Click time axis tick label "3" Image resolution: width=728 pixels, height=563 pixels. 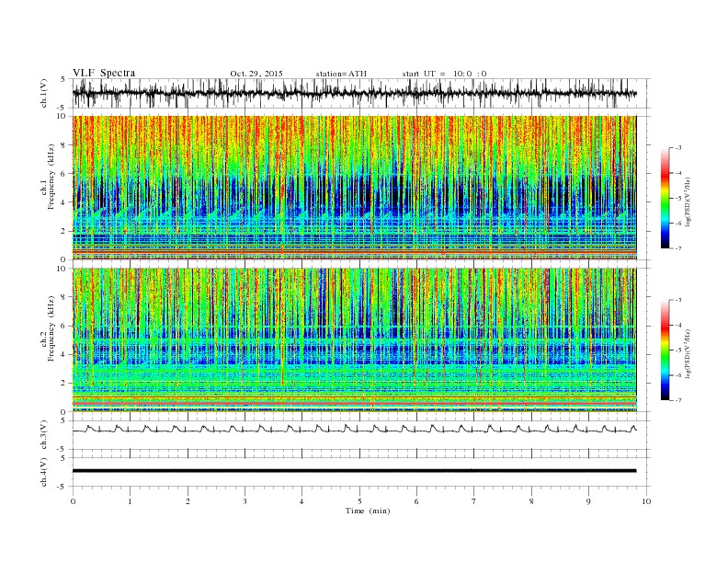tap(245, 501)
